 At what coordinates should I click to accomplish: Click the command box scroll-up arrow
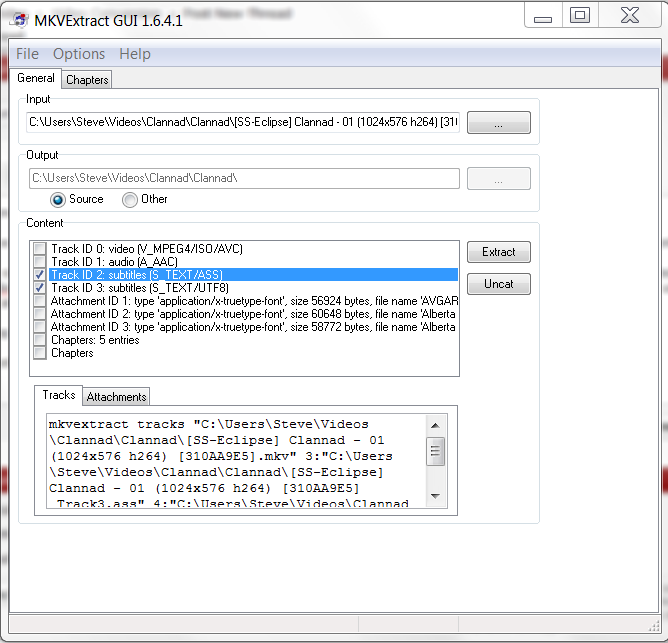[435, 425]
